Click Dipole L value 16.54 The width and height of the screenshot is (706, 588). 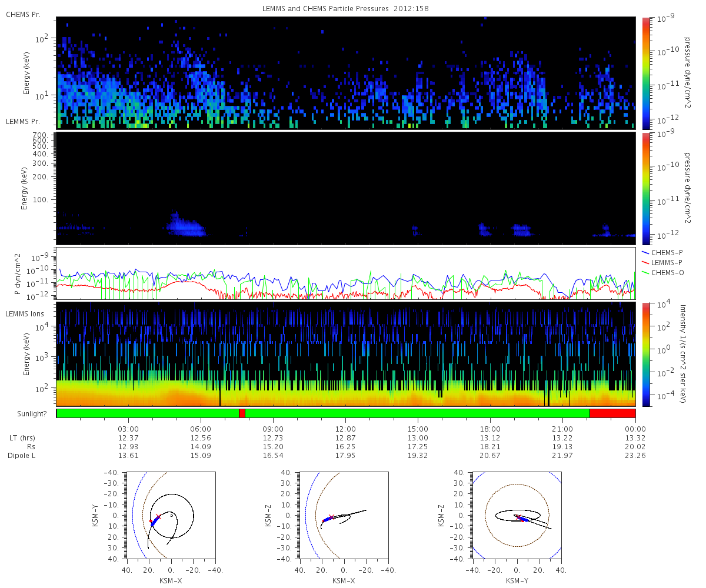(274, 456)
